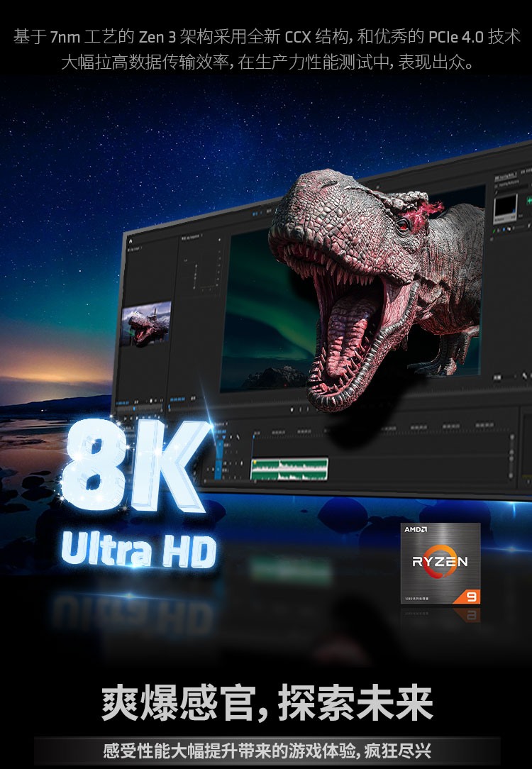Click the AMD Ryzen 9 processor badge
Viewport: 532px width, 769px height.
[x=440, y=563]
